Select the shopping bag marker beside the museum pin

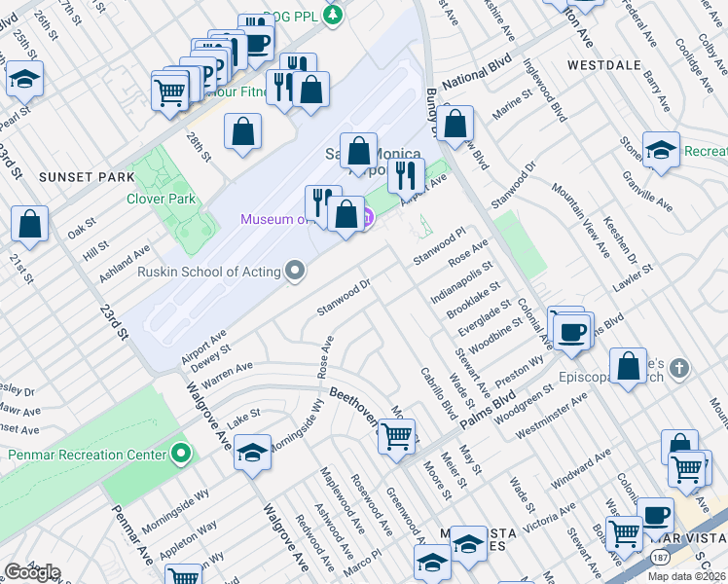click(346, 215)
